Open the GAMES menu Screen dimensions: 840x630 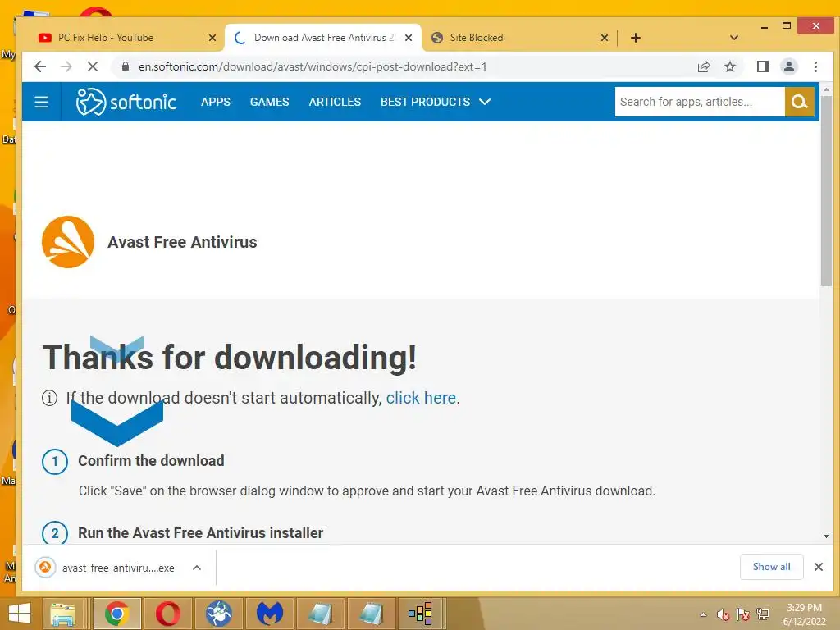(269, 102)
